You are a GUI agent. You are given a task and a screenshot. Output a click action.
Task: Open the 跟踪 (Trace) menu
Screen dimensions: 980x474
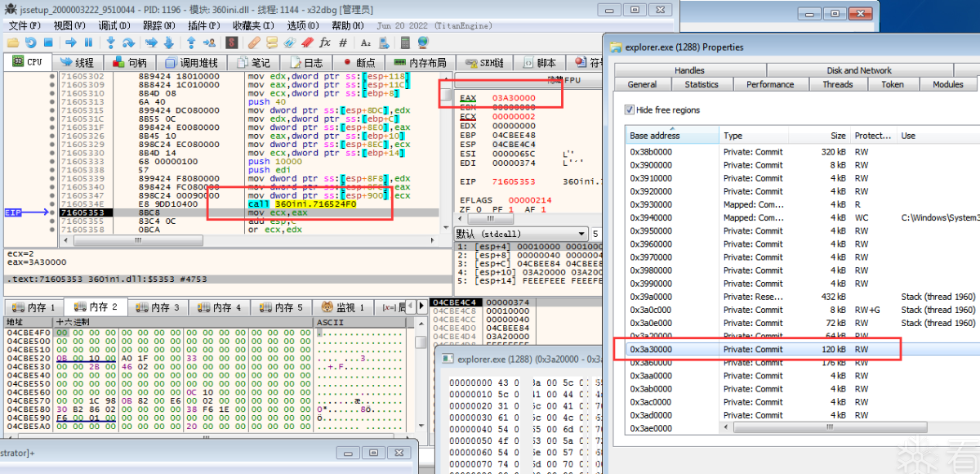click(158, 25)
